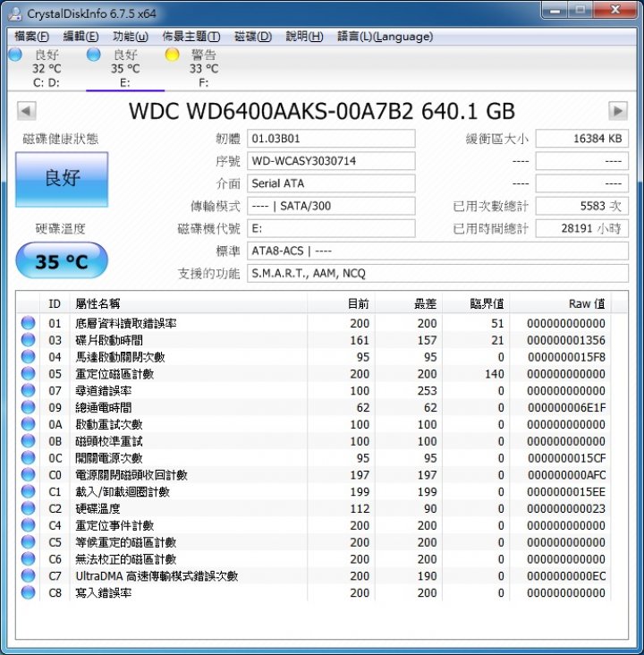Image resolution: width=644 pixels, height=655 pixels.
Task: Click the ID column header
Action: pos(55,303)
